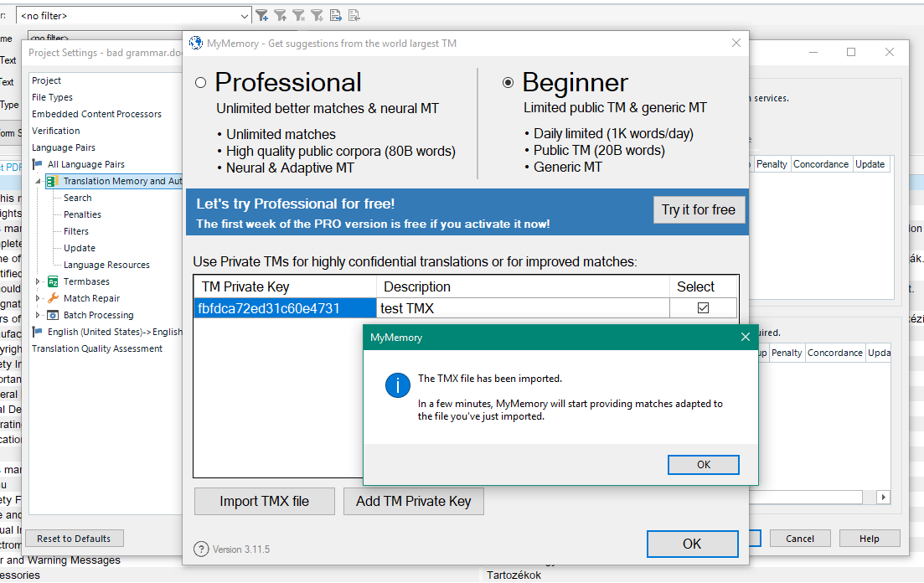
Task: Click the Translation Memory node icon
Action: (53, 181)
